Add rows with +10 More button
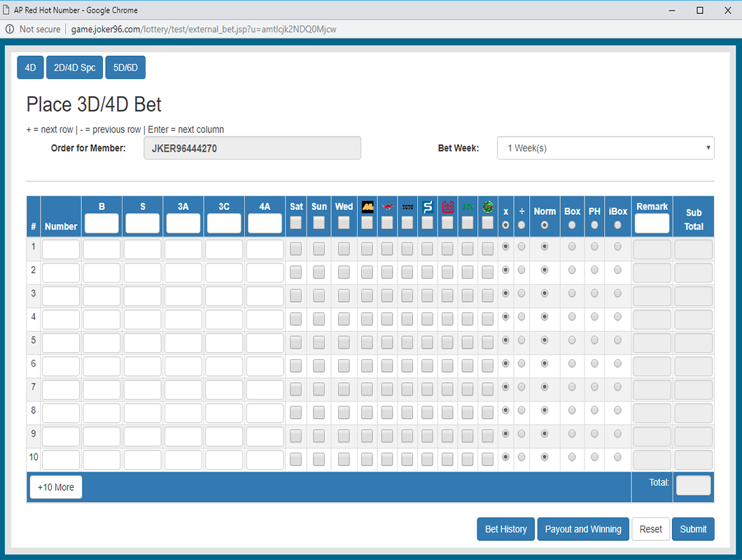Screen dimensions: 742x560 pos(56,487)
